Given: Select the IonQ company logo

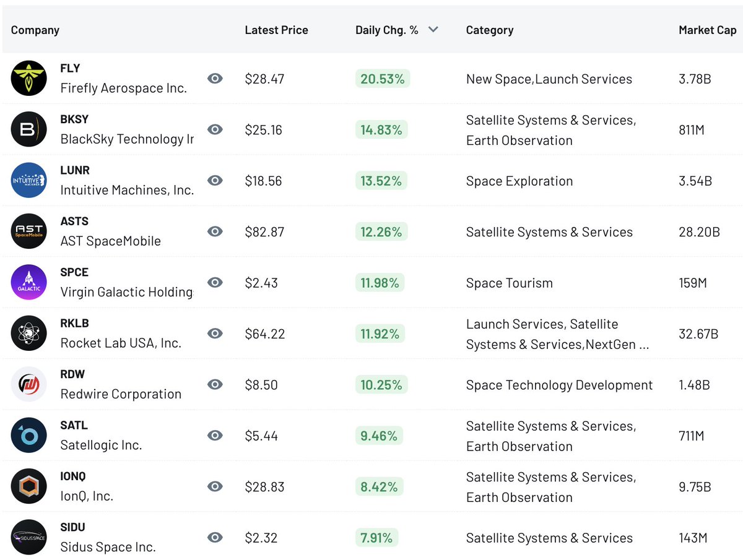Looking at the screenshot, I should click(x=28, y=486).
